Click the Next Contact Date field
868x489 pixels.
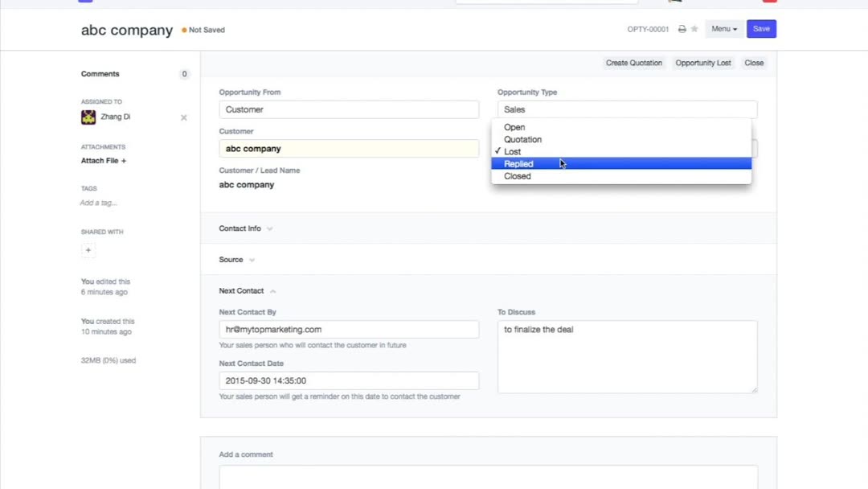click(x=348, y=380)
